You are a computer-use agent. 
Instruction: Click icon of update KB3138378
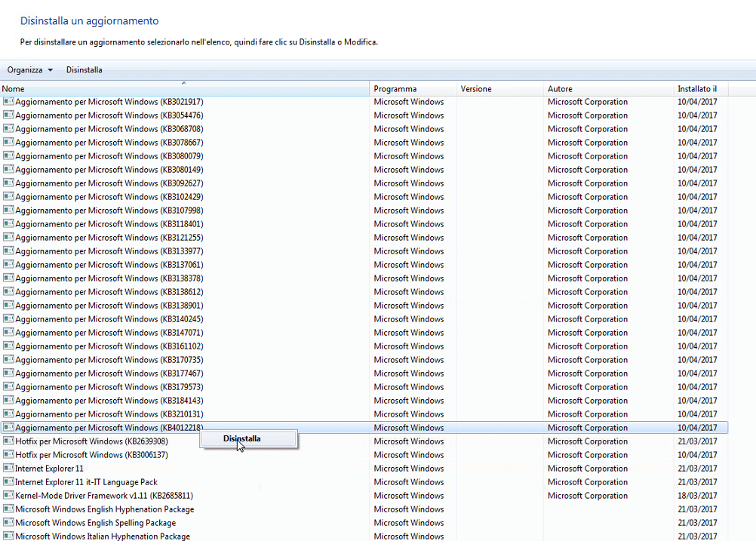(8, 278)
